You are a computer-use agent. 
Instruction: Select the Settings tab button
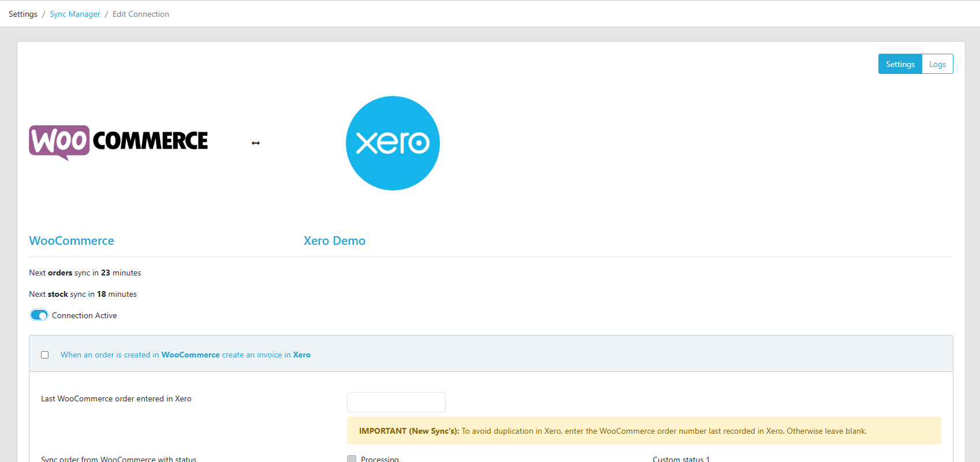click(x=900, y=64)
